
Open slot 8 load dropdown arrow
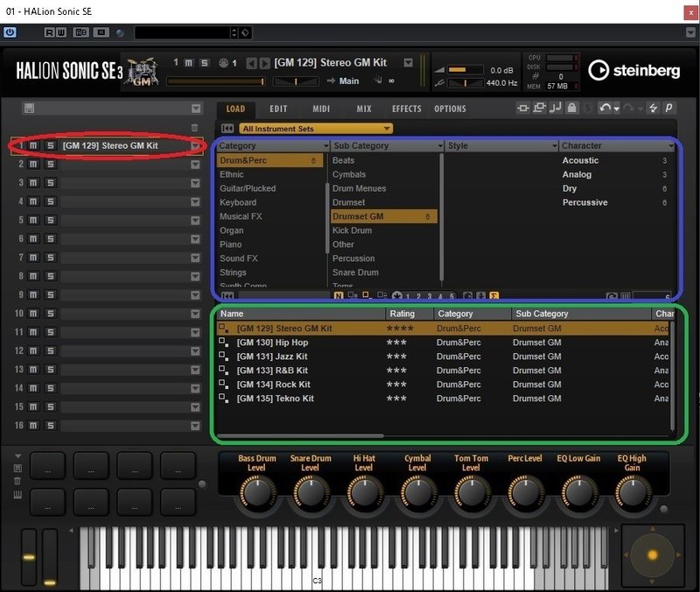[x=195, y=276]
